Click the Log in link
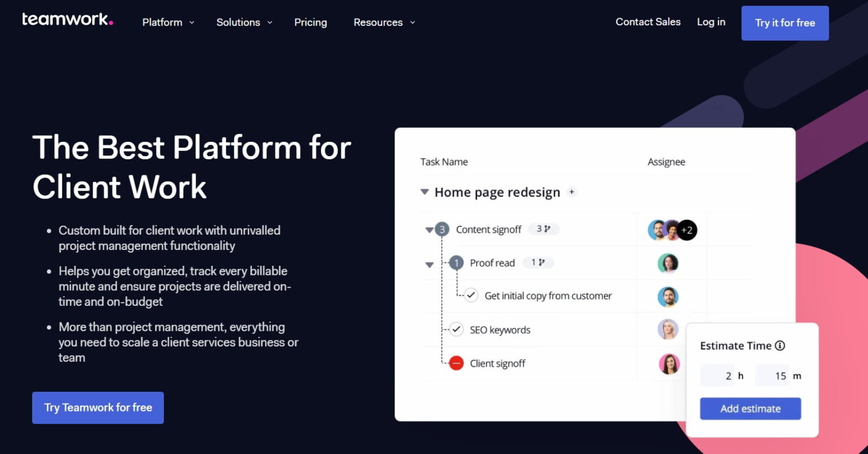This screenshot has width=868, height=454. pyautogui.click(x=711, y=21)
